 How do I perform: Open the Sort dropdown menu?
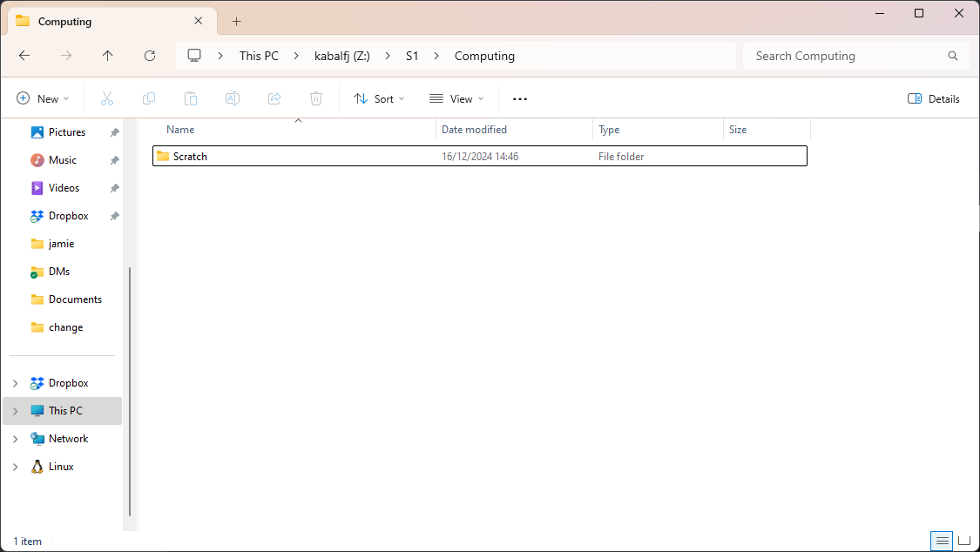[379, 99]
